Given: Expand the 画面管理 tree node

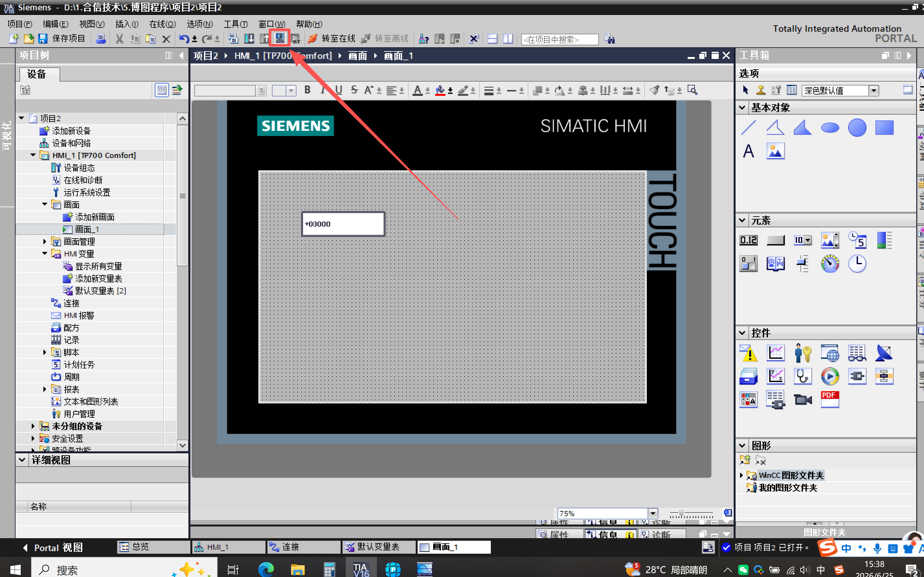Looking at the screenshot, I should tap(45, 241).
